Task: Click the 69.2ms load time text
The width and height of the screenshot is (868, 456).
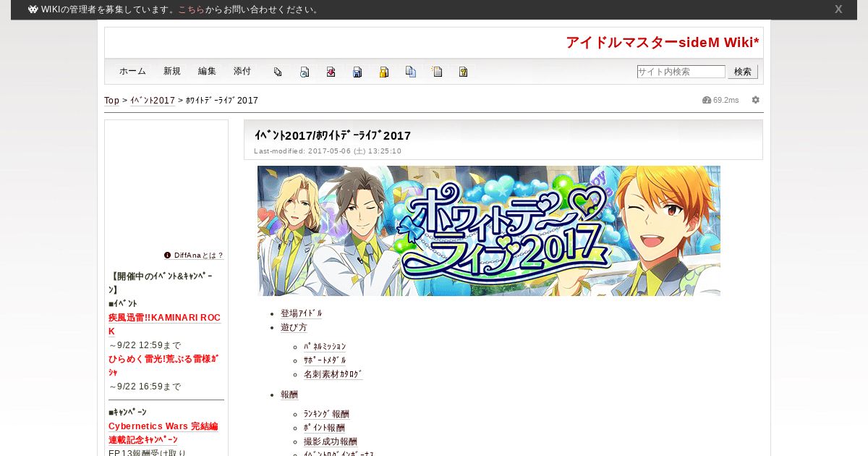Action: (x=726, y=100)
